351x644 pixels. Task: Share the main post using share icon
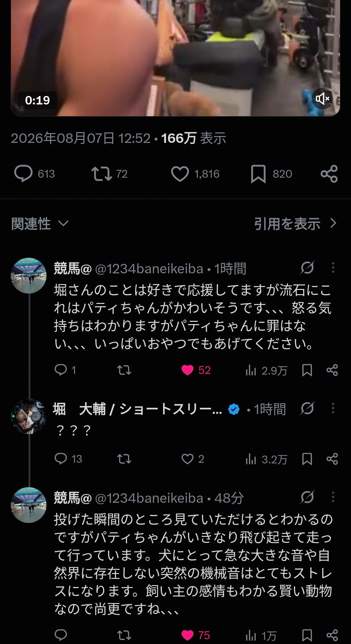tap(329, 173)
